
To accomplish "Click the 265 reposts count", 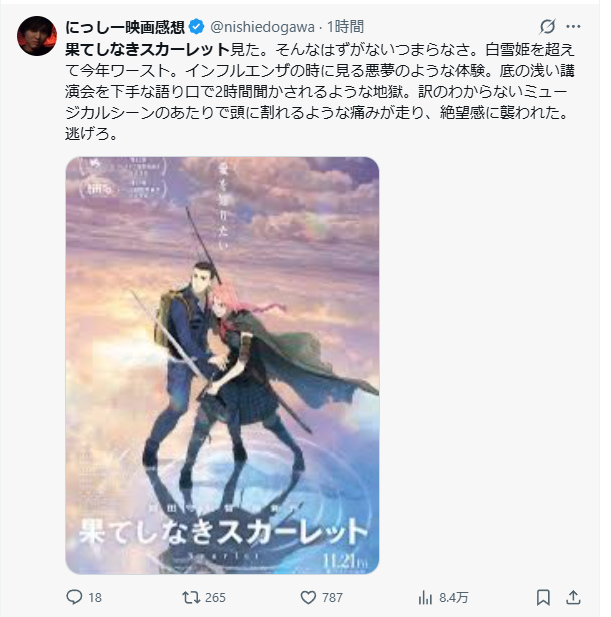I will point(215,598).
